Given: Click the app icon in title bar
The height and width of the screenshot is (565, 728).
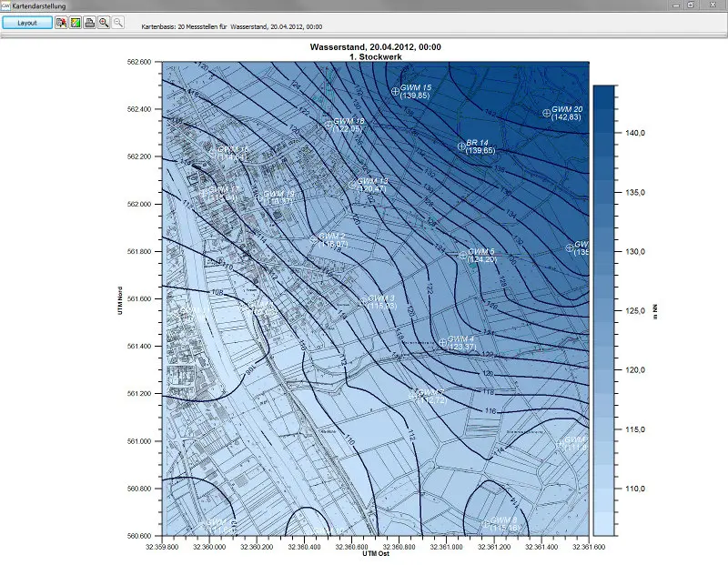Looking at the screenshot, I should tap(5, 5).
